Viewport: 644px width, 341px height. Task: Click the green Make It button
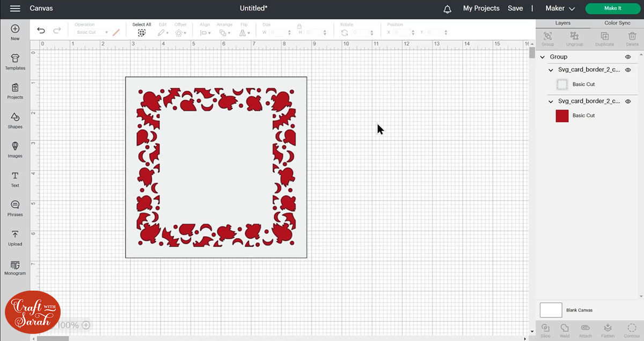(612, 9)
